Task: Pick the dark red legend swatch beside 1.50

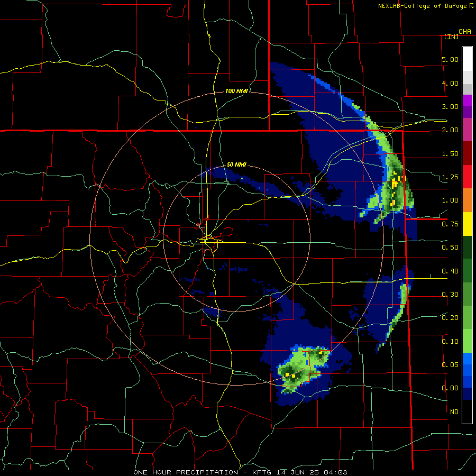Action: (x=467, y=153)
